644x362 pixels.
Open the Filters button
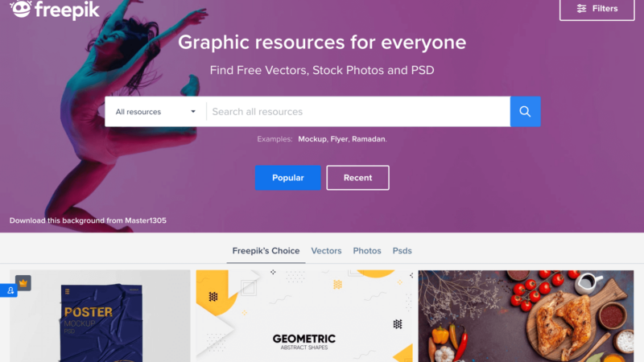click(597, 9)
